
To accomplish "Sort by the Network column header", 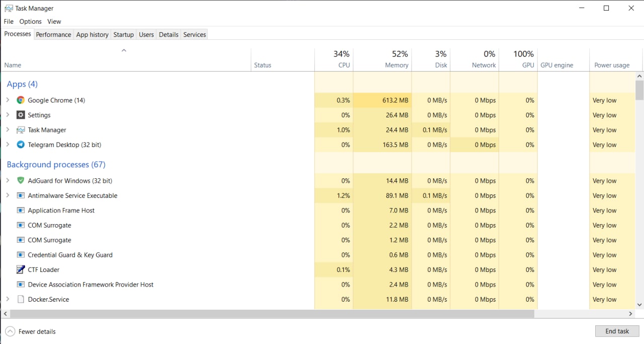I will pyautogui.click(x=474, y=60).
